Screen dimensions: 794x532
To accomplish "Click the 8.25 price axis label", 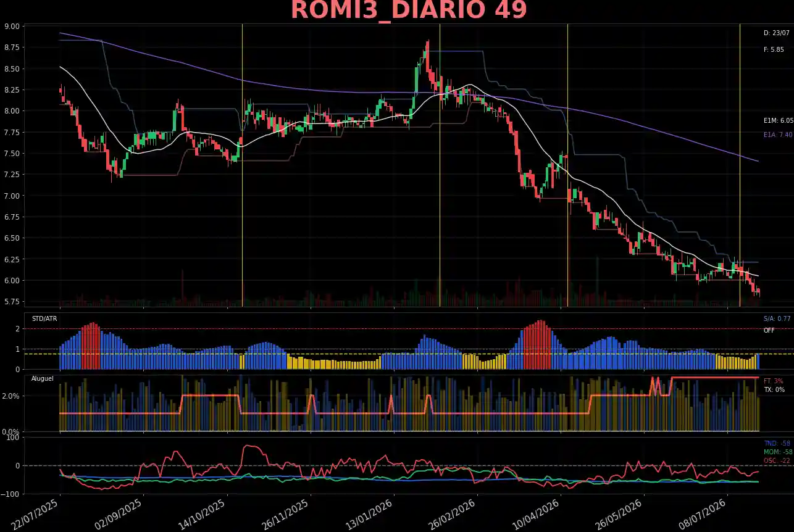I will (12, 90).
